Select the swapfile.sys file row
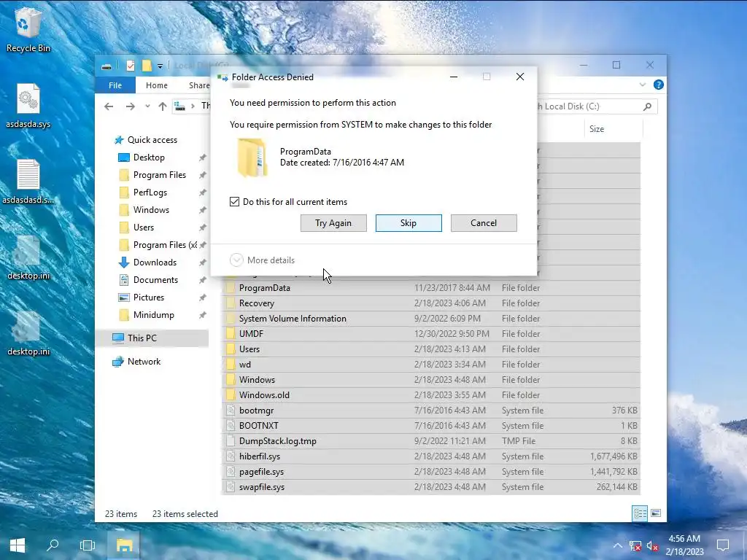Image resolution: width=747 pixels, height=560 pixels. click(x=431, y=486)
